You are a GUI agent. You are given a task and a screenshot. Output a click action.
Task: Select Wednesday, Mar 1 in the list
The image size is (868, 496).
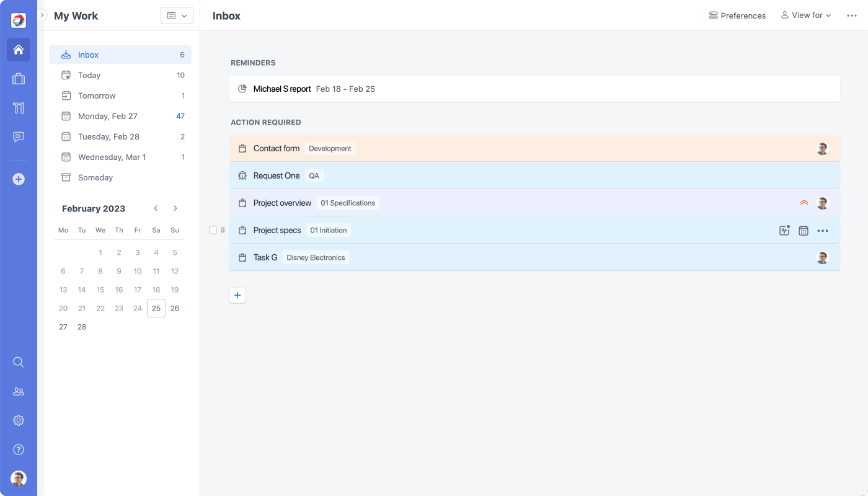(120, 157)
